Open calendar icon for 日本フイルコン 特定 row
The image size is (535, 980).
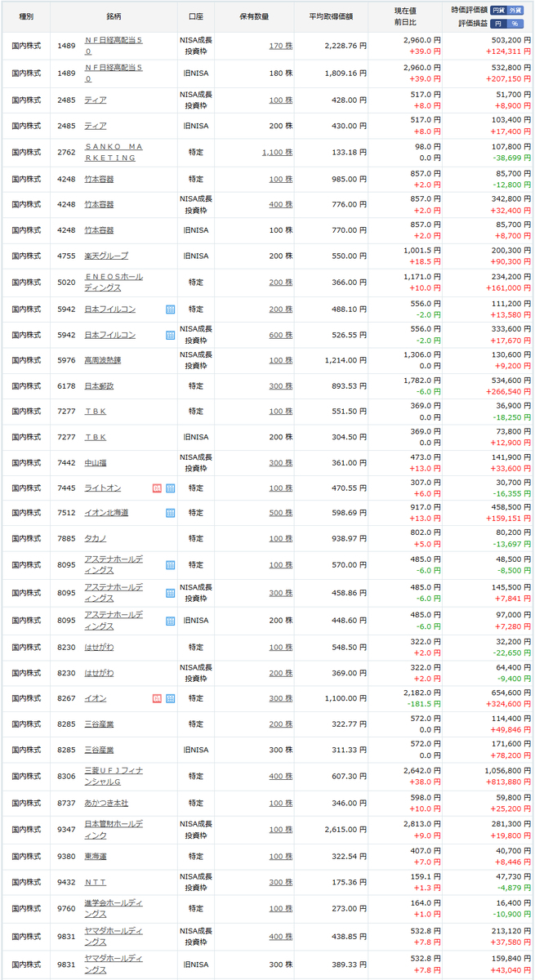(x=171, y=310)
